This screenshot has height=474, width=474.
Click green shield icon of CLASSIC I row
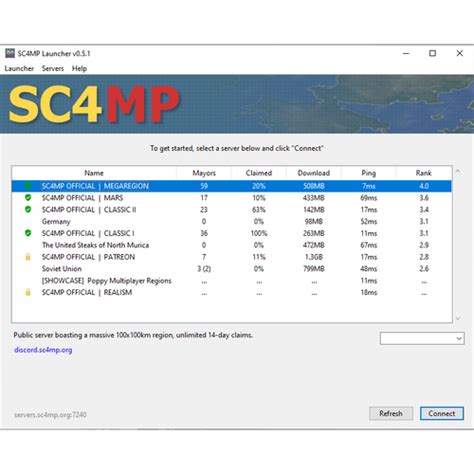(x=28, y=233)
